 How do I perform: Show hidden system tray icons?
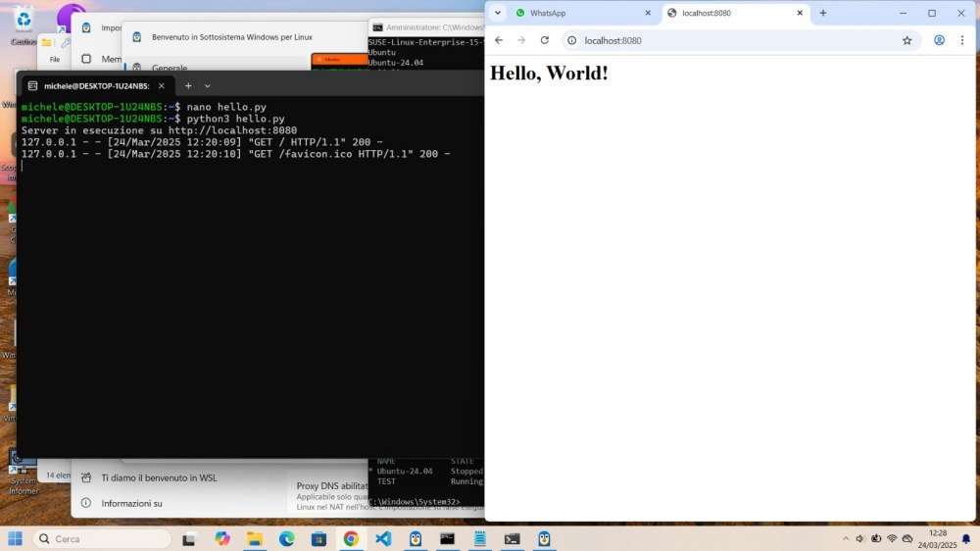tap(846, 538)
